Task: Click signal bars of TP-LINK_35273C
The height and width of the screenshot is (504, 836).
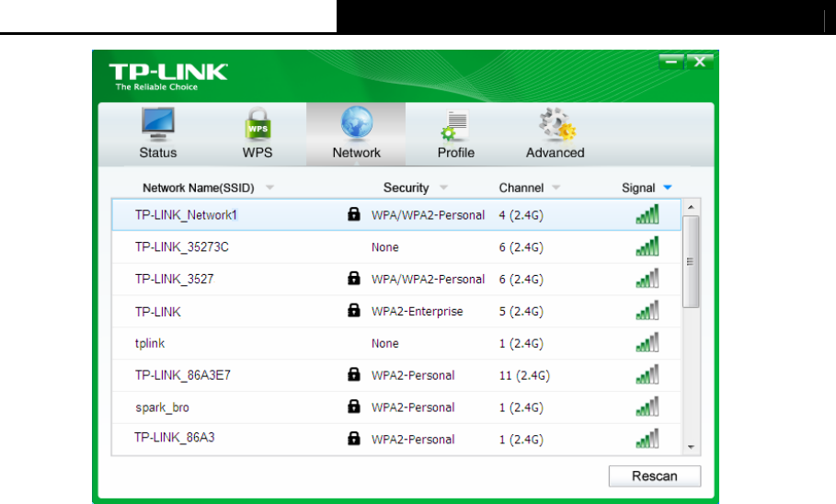Action: 647,246
